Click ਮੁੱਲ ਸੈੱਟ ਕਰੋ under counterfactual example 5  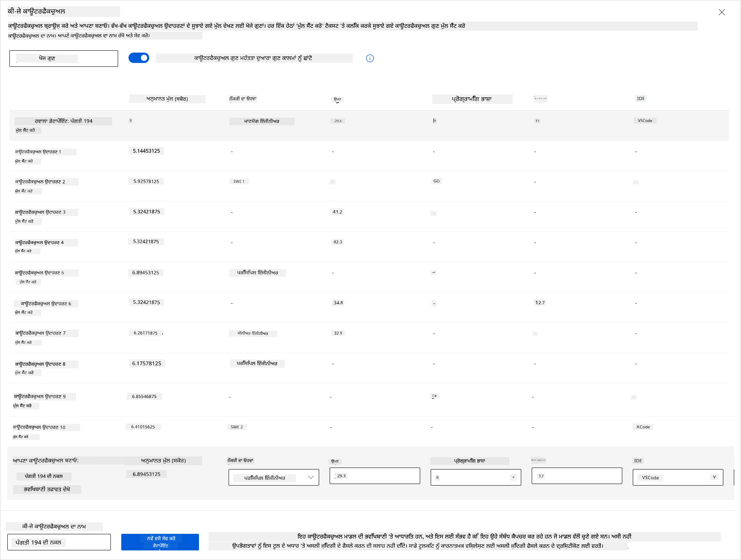[28, 282]
